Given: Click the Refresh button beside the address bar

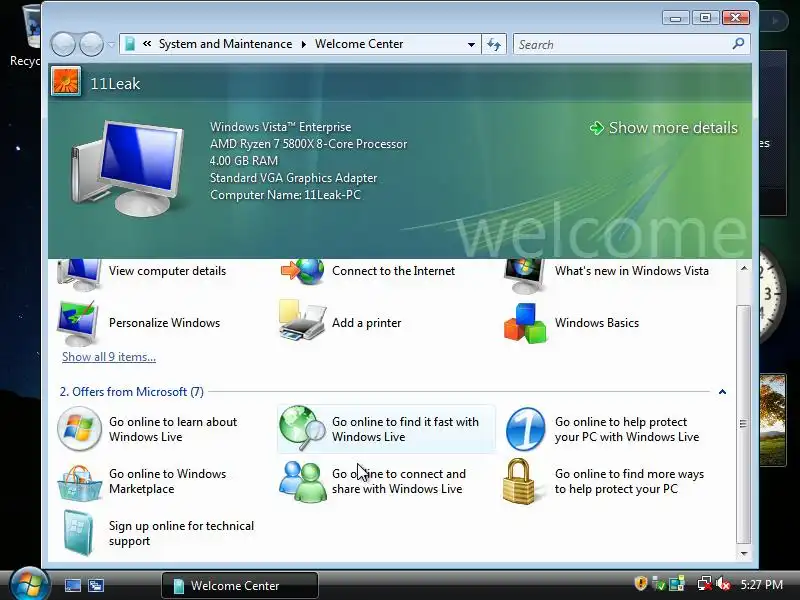Looking at the screenshot, I should [494, 44].
